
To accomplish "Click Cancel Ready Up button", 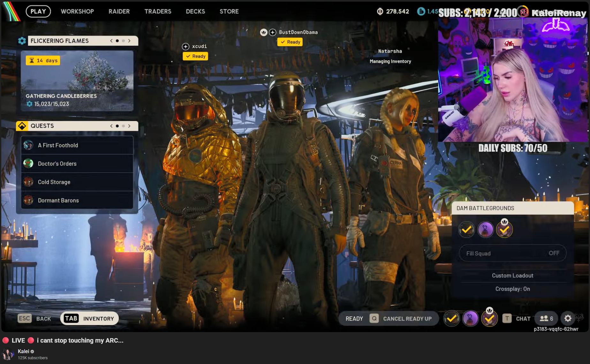I will [401, 319].
